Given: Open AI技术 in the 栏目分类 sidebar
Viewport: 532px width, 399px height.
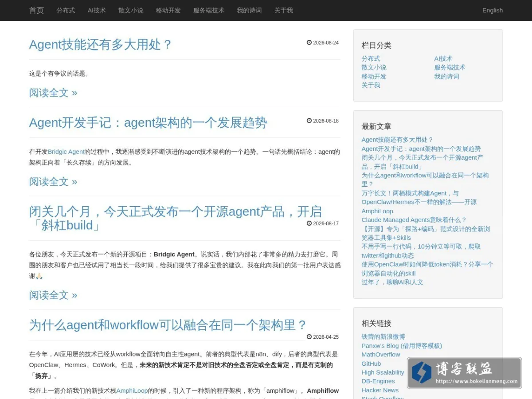Looking at the screenshot, I should [443, 59].
